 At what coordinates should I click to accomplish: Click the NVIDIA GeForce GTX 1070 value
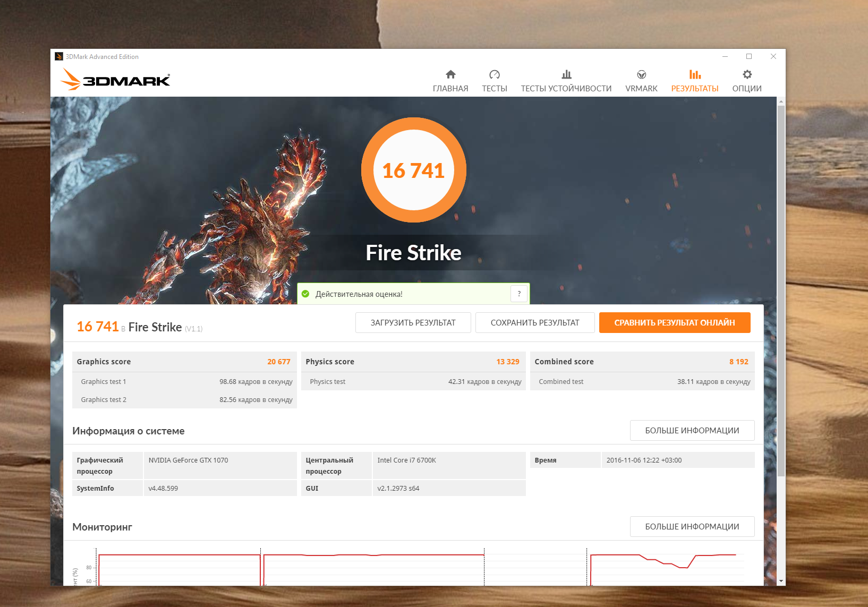click(188, 460)
